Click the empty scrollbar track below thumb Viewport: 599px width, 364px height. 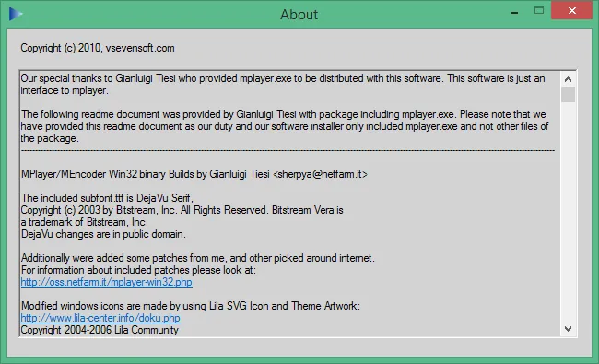[568, 212]
